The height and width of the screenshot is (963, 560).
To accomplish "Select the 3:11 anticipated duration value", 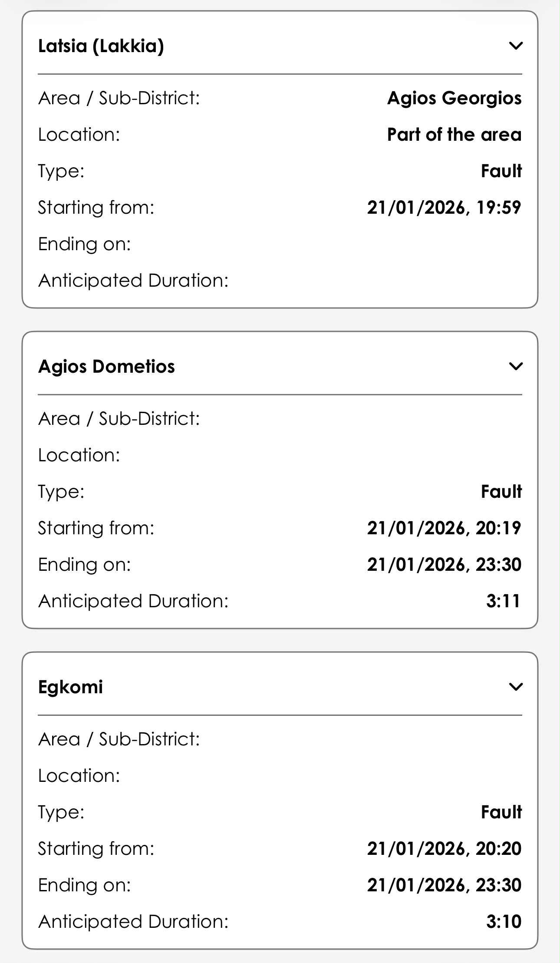I will pos(503,601).
